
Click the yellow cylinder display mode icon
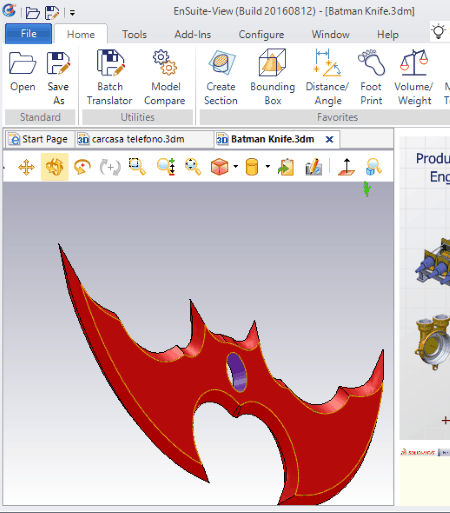[x=252, y=167]
